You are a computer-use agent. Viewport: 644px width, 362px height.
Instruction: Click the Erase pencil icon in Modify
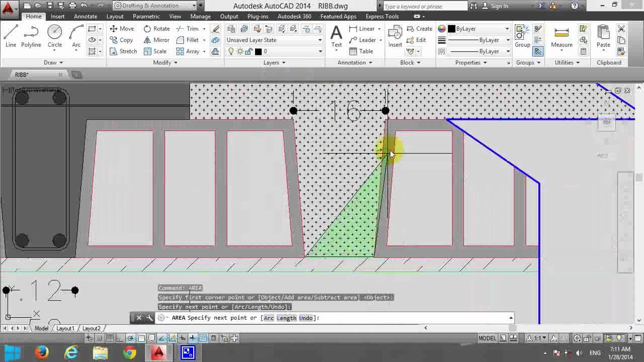coord(216,29)
